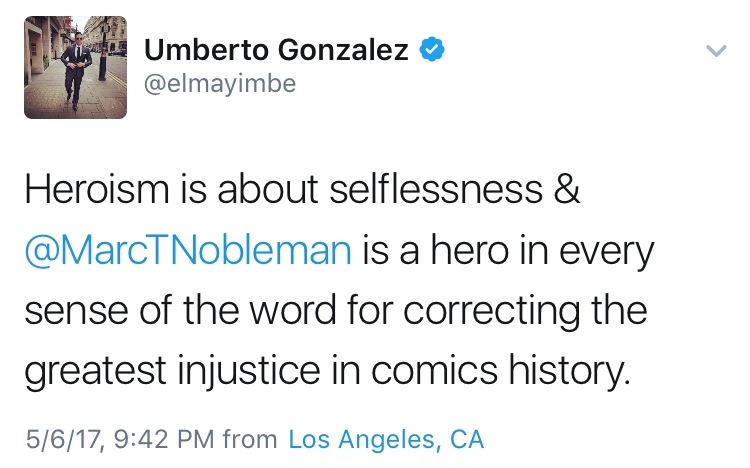The height and width of the screenshot is (468, 750).
Task: Click the ampersand symbol in tweet
Action: click(565, 192)
